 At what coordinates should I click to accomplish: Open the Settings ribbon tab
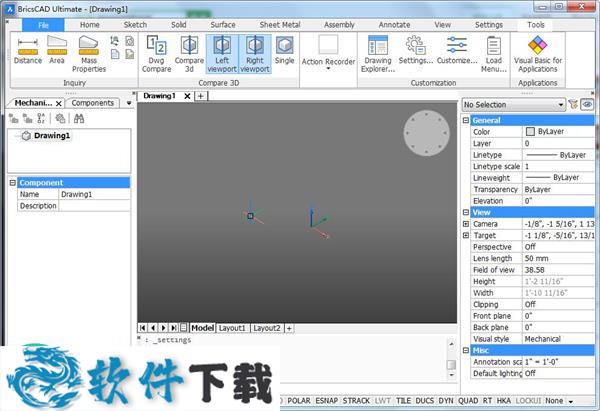(489, 25)
